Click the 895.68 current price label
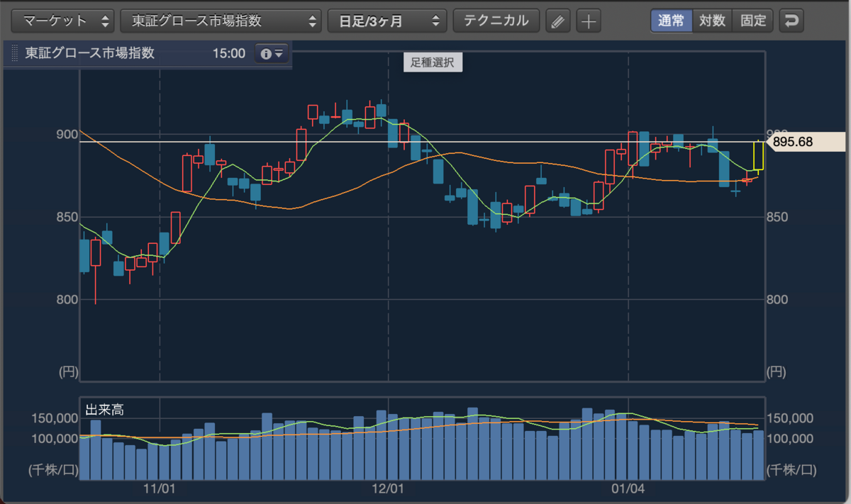 806,142
